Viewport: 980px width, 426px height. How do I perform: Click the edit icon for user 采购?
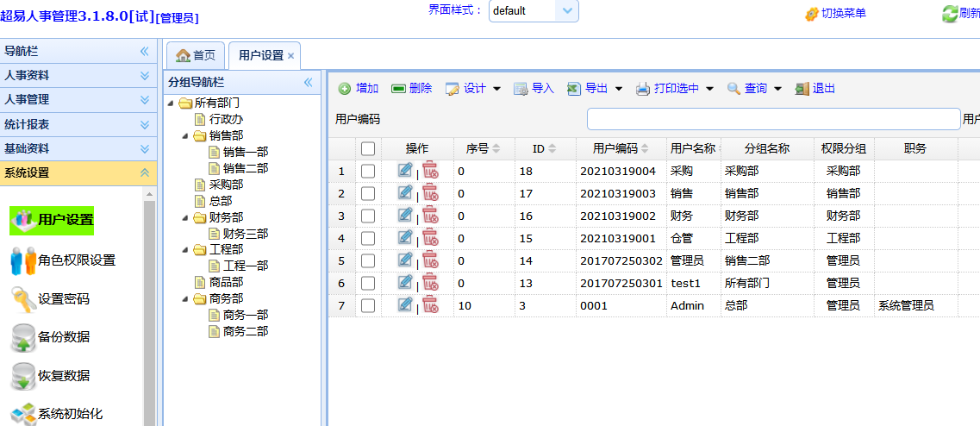tap(405, 170)
